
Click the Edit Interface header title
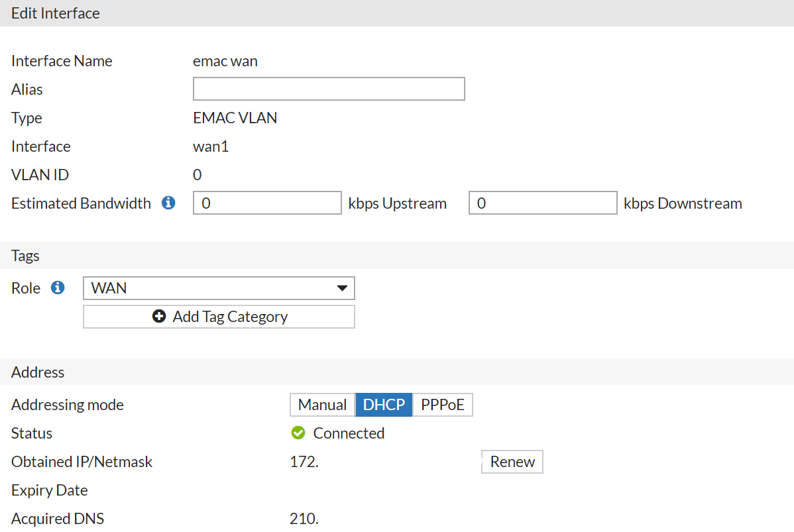coord(56,13)
